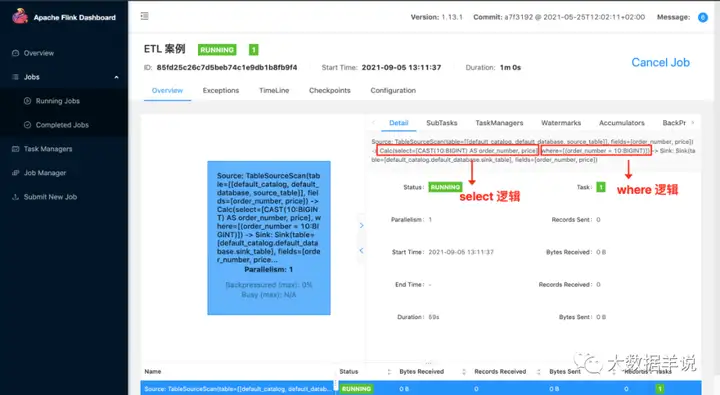This screenshot has width=720, height=395.
Task: Collapse detail panel with left-pointing arrow
Action: click(361, 250)
